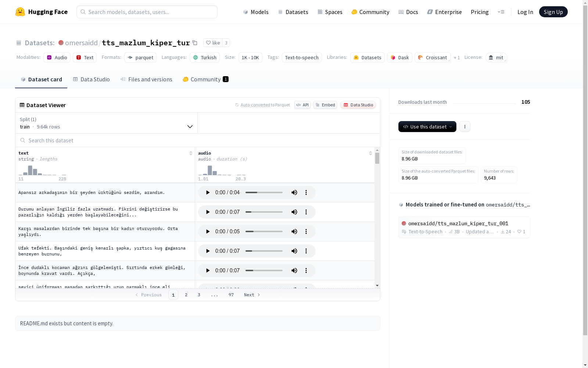The height and width of the screenshot is (368, 588).
Task: Open Docs in the top navigation
Action: [408, 12]
